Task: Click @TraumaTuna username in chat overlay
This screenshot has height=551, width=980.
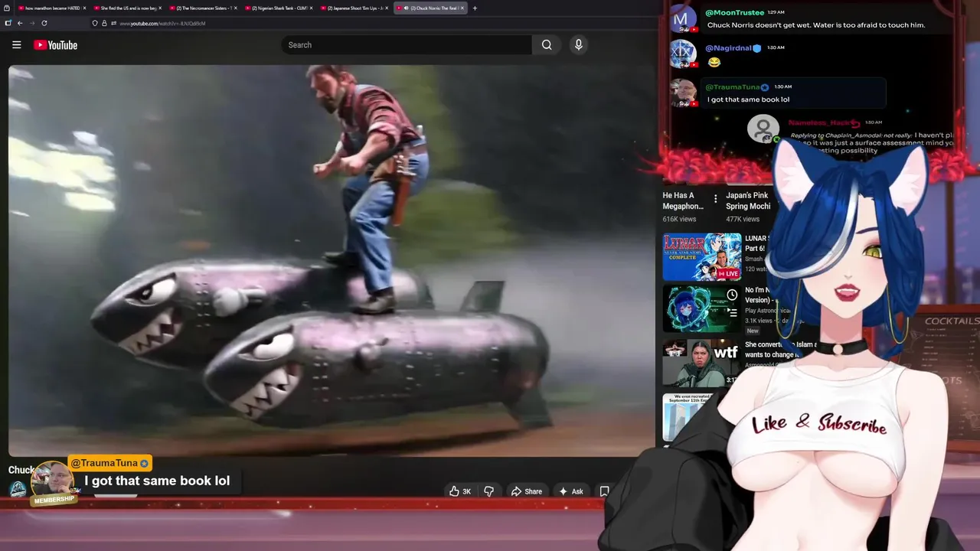Action: [732, 87]
